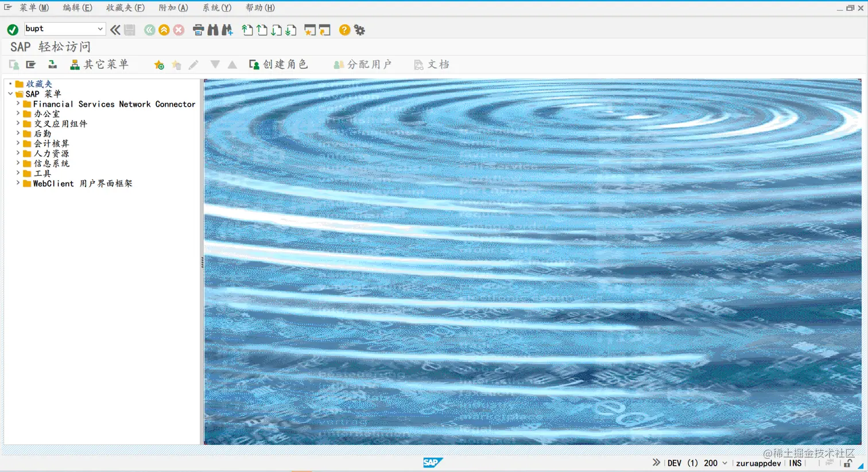The image size is (868, 472).
Task: Open the 编辑(E) menu
Action: pyautogui.click(x=77, y=7)
